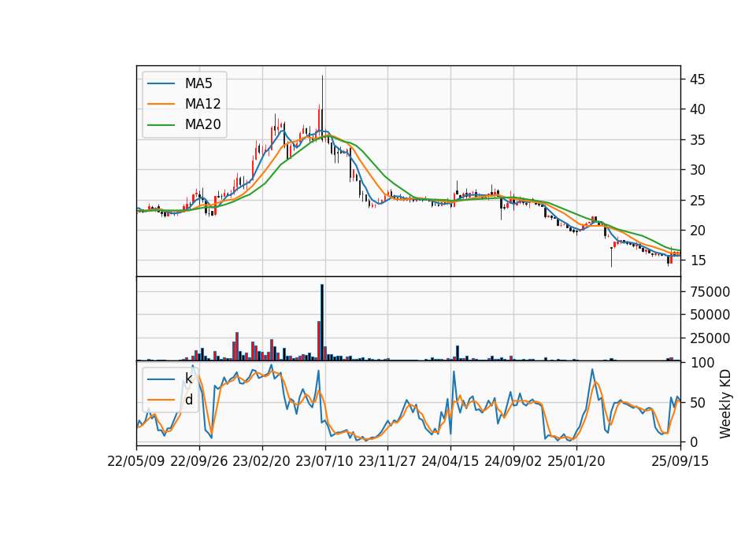Click the price axis value 35
This screenshot has width=756, height=543.
tap(697, 140)
